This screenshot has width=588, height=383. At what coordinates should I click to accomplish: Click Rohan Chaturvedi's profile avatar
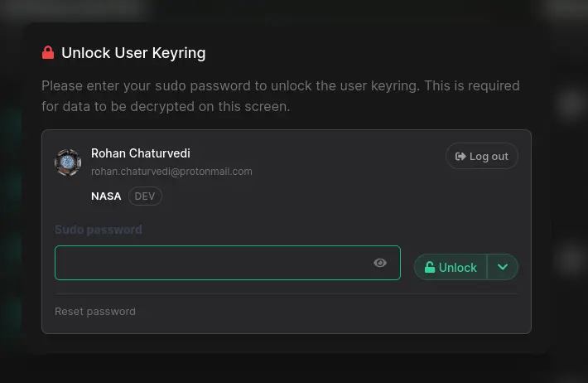[x=67, y=162]
